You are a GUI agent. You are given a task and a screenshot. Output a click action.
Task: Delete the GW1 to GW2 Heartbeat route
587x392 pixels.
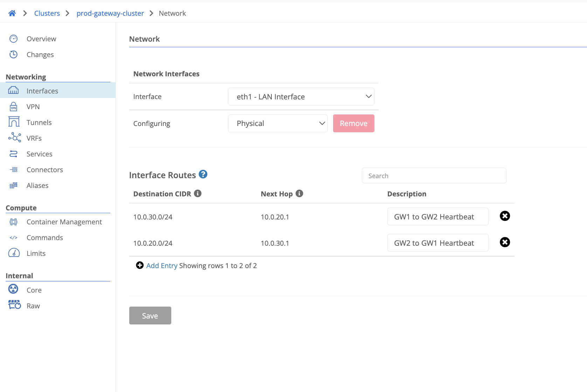[505, 216]
